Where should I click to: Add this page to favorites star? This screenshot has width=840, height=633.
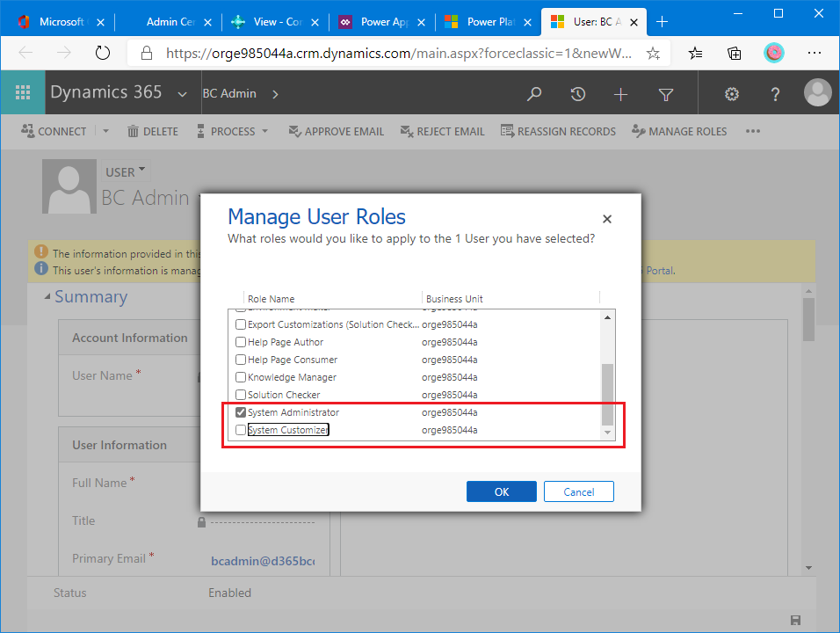(653, 53)
